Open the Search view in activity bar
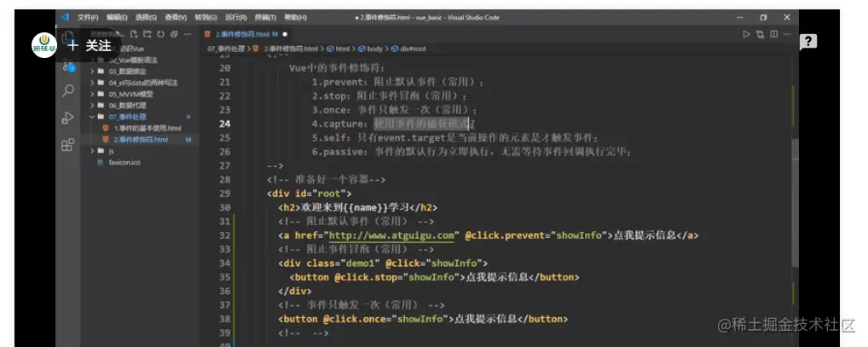This screenshot has height=347, width=868. [x=68, y=90]
